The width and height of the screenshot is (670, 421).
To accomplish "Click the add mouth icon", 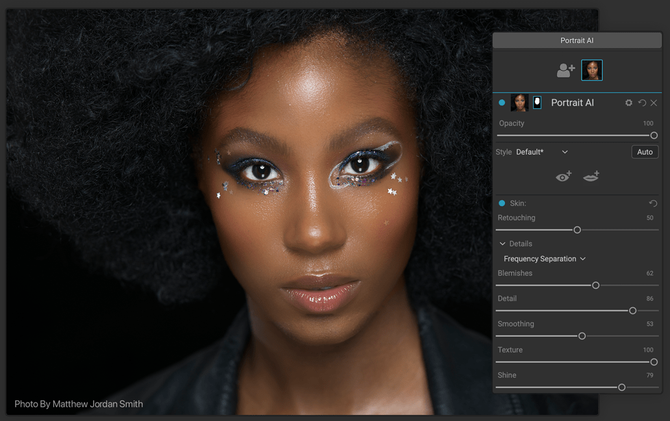I will (x=591, y=176).
